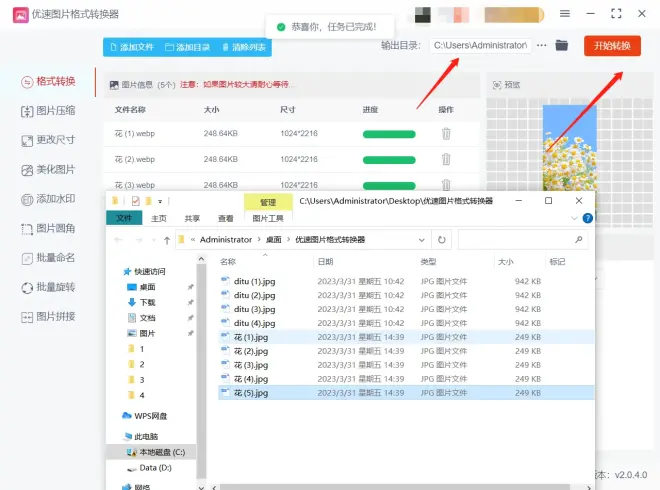Select the file ditu (3).jpg
This screenshot has width=660, height=490.
[x=254, y=309]
